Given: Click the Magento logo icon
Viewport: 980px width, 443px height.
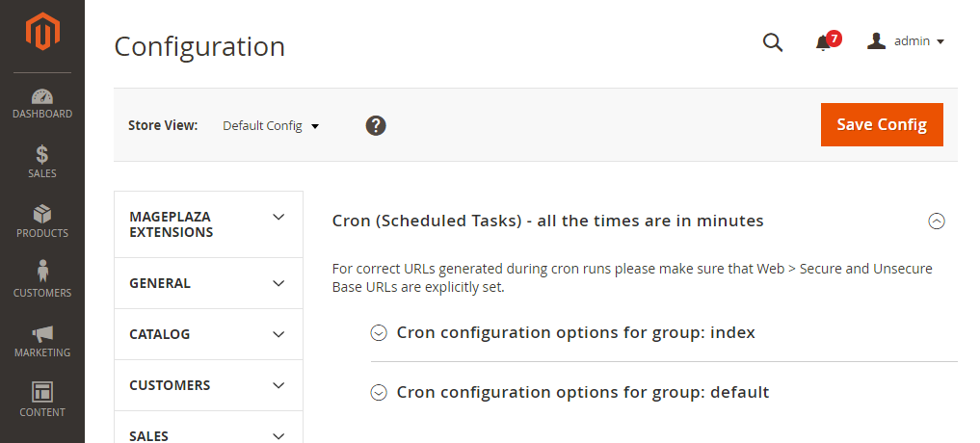Looking at the screenshot, I should [41, 31].
